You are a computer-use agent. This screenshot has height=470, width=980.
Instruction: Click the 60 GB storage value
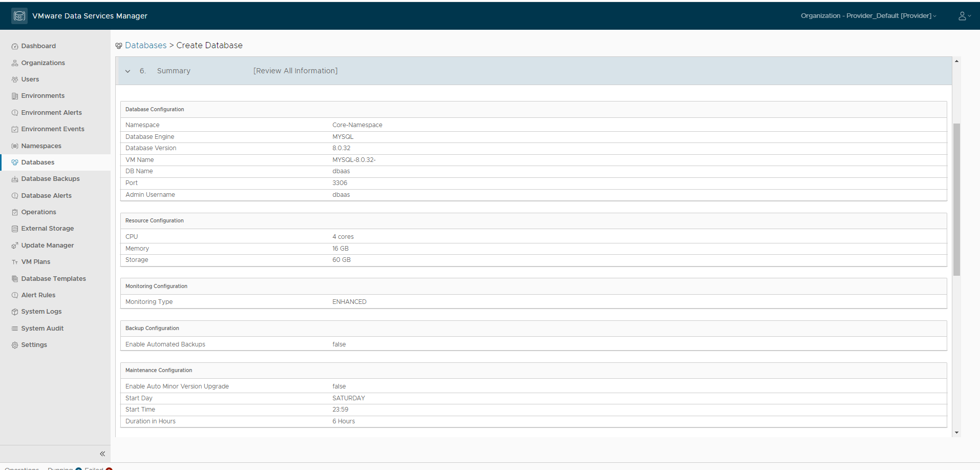click(x=342, y=260)
